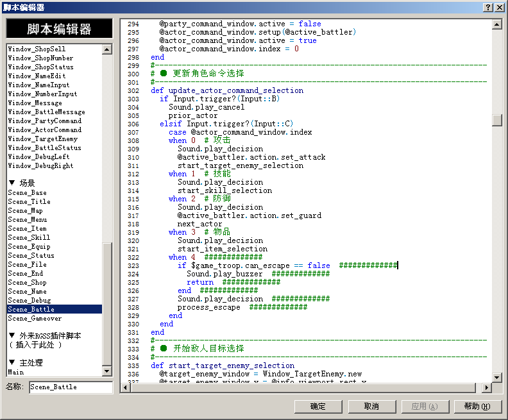Click comment 开始敌人目标选择 on line 333
The height and width of the screenshot is (420, 508).
pyautogui.click(x=208, y=348)
